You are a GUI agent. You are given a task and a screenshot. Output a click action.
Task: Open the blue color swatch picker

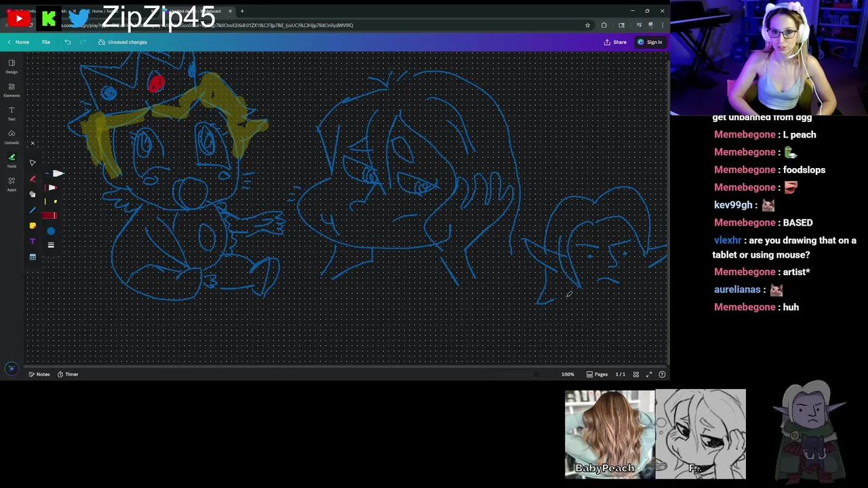click(x=51, y=231)
